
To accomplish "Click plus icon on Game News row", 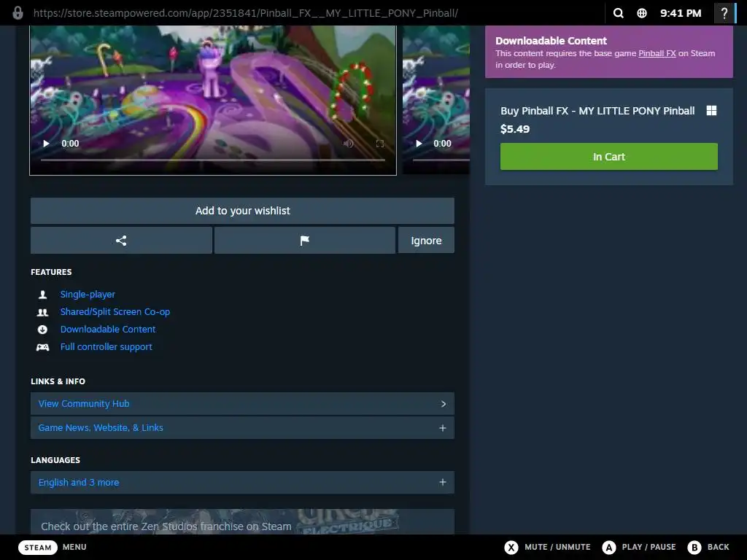I will coord(443,428).
